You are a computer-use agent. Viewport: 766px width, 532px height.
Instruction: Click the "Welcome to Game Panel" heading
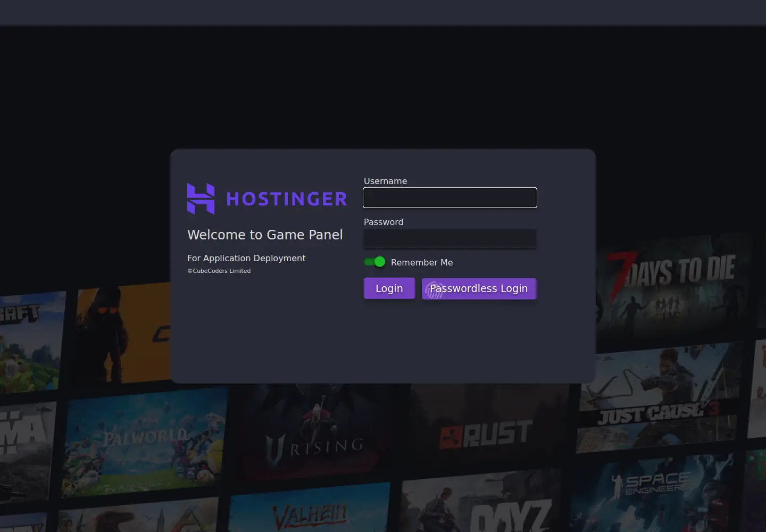[265, 235]
